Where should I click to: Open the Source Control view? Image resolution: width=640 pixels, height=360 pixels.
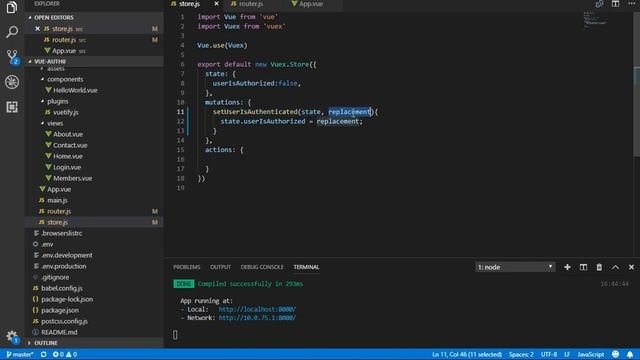(12, 57)
